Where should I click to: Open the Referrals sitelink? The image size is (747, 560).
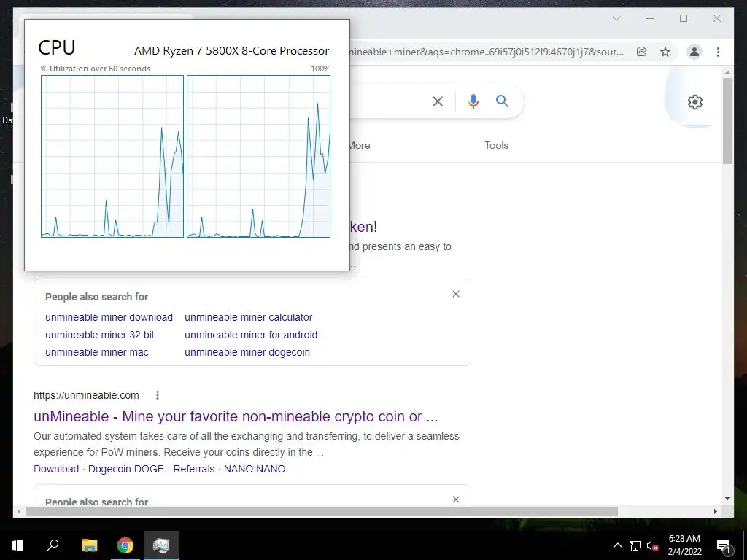tap(194, 469)
